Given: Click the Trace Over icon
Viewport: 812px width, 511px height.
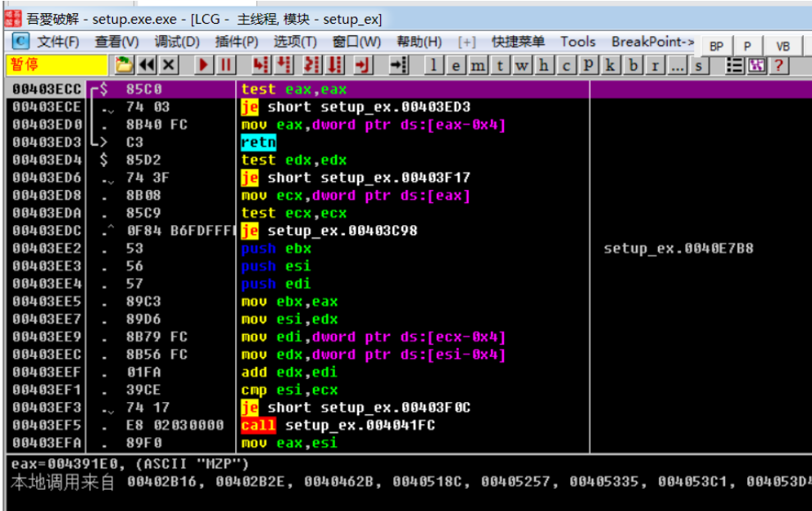Looking at the screenshot, I should click(334, 66).
